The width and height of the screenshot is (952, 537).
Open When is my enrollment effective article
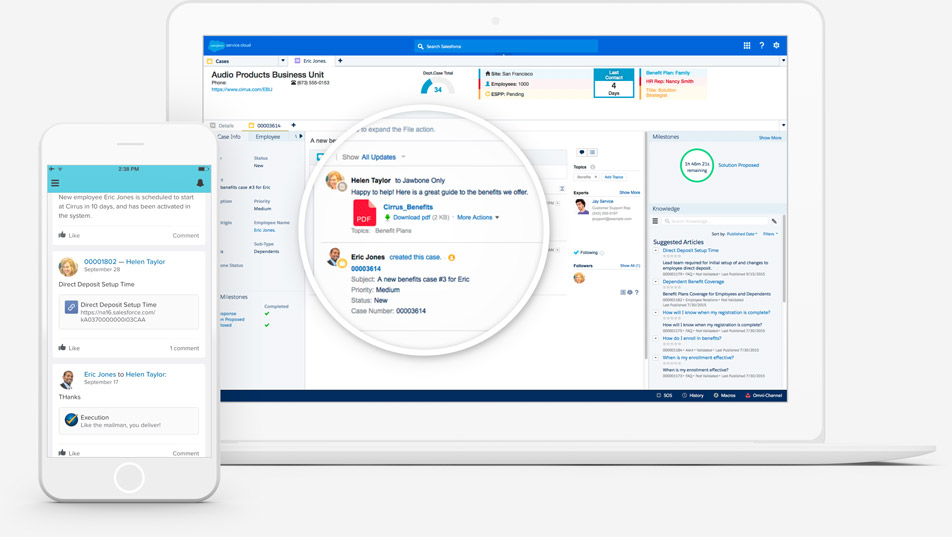pos(698,358)
